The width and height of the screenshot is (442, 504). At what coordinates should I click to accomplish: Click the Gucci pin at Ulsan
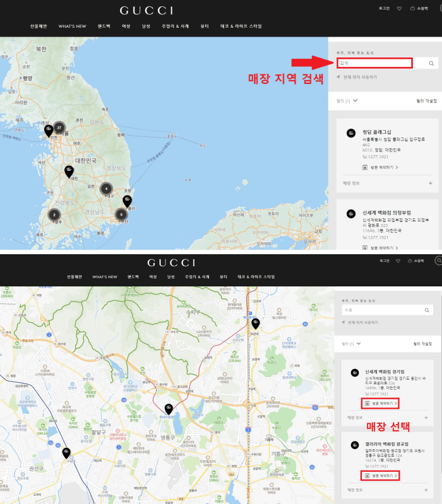coord(128,201)
